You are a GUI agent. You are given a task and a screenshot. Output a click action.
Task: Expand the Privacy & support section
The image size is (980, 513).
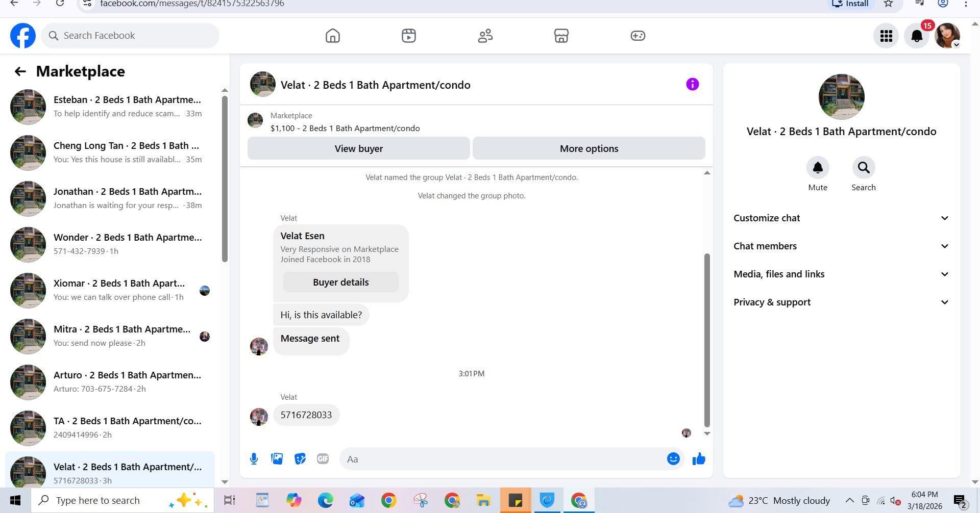(841, 302)
